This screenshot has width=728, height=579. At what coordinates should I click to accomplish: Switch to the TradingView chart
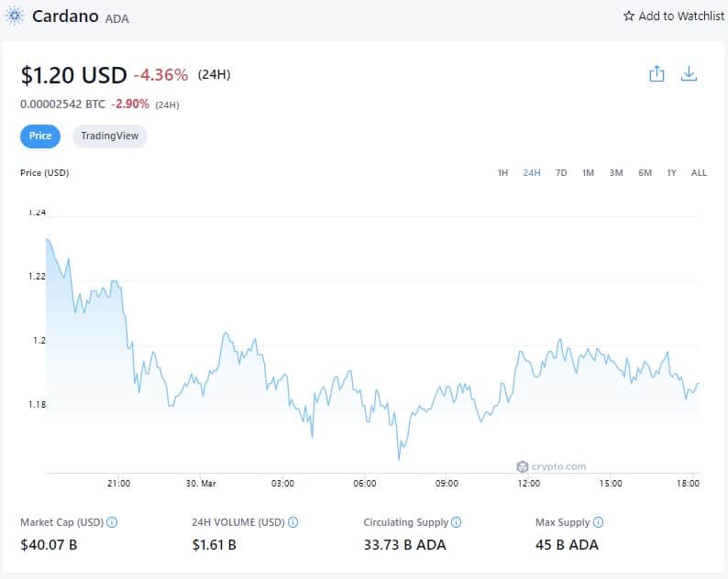click(x=110, y=136)
